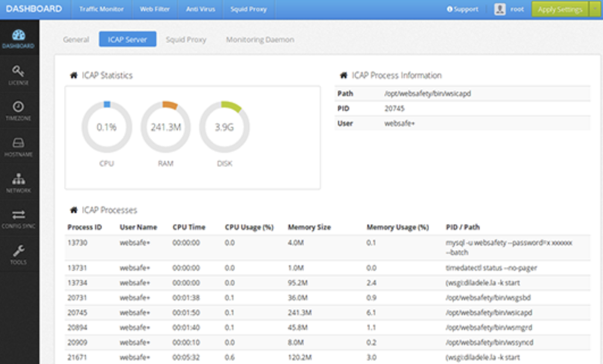Open the Timezone clock icon
The height and width of the screenshot is (364, 603).
(x=19, y=107)
